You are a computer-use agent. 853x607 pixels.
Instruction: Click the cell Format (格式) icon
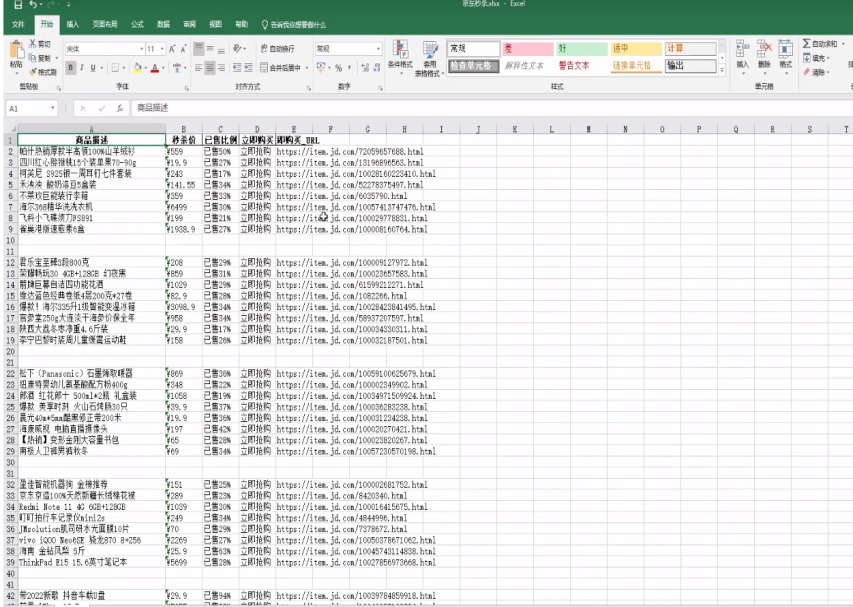tap(786, 49)
